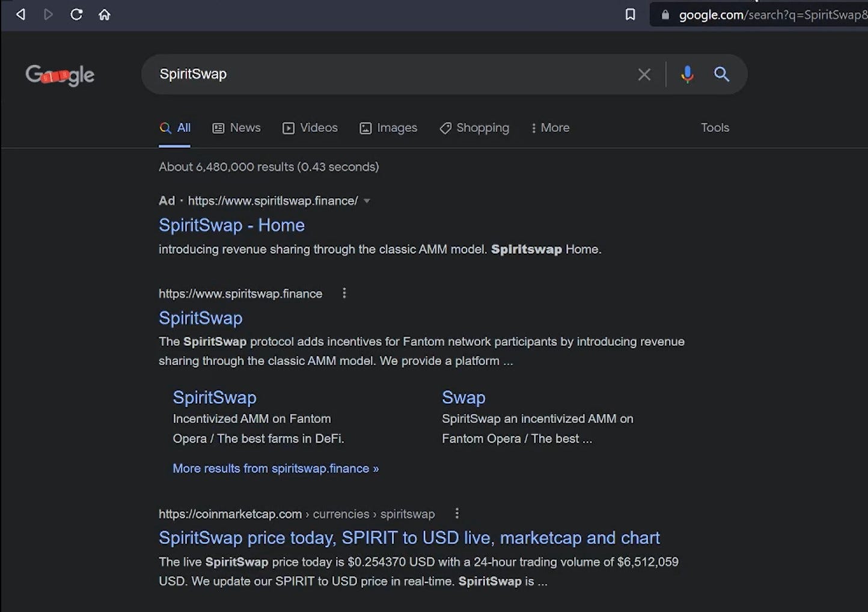This screenshot has height=612, width=868.
Task: Submit search with the magnifier icon
Action: 721,74
